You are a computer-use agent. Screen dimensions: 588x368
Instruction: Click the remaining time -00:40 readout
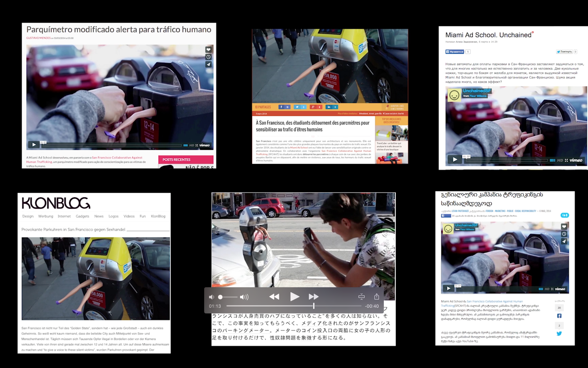372,306
